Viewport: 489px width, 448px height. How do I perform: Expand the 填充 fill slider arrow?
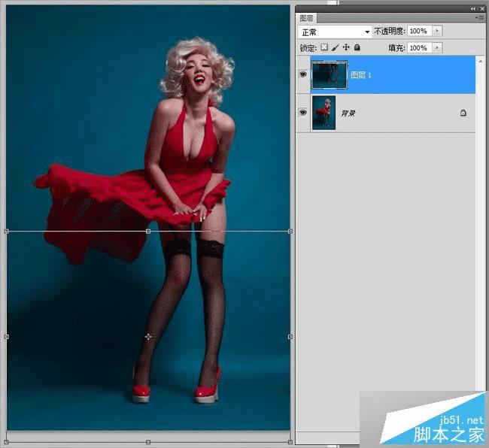click(438, 47)
